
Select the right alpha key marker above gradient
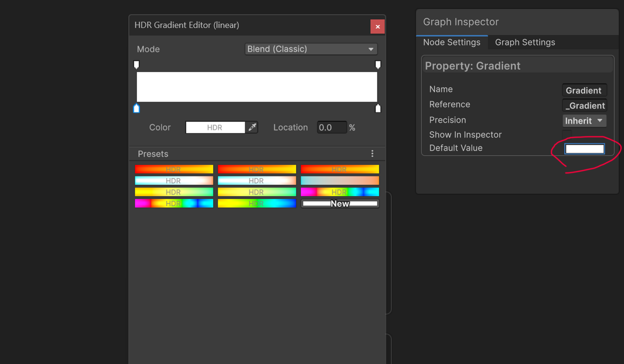378,65
